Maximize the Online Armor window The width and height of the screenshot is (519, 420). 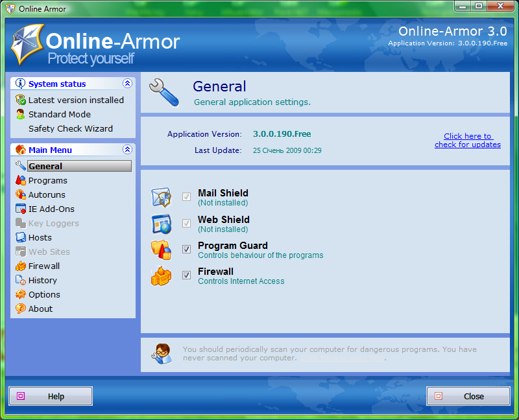click(x=479, y=6)
